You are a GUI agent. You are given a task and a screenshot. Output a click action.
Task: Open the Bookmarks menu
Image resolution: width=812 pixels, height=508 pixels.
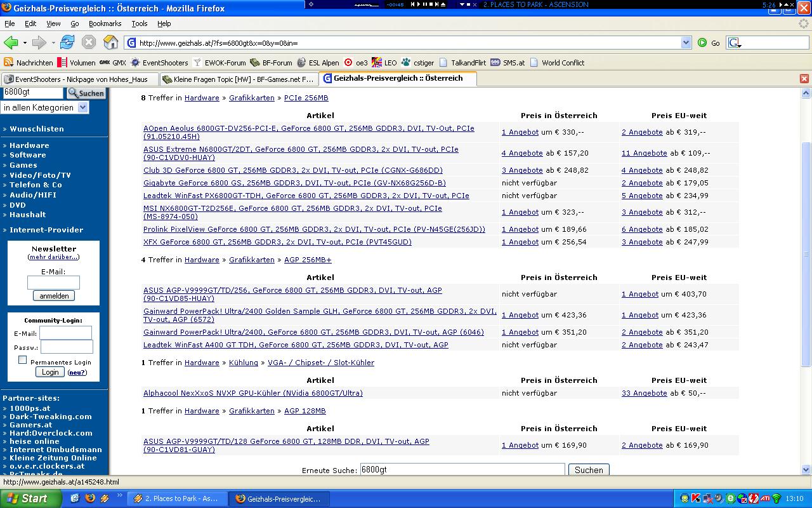click(x=105, y=23)
